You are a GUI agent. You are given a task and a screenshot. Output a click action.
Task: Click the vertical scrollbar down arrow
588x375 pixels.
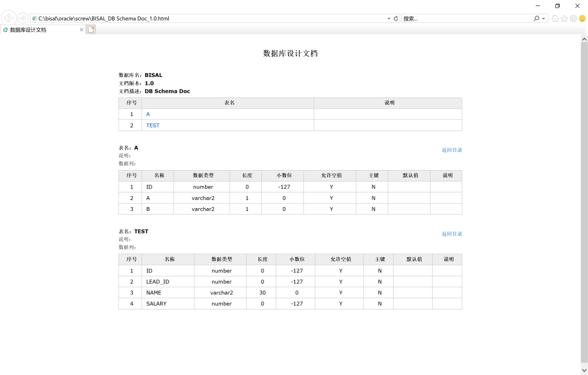[x=584, y=371]
